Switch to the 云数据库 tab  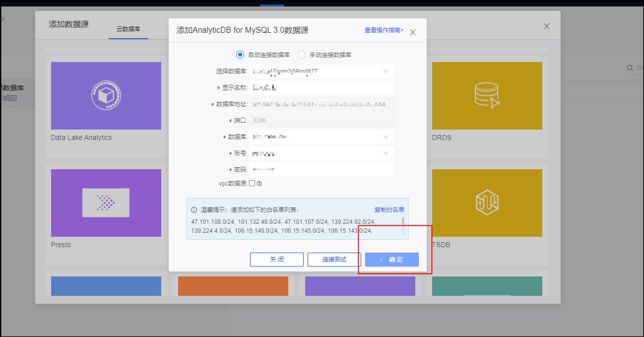pyautogui.click(x=128, y=29)
